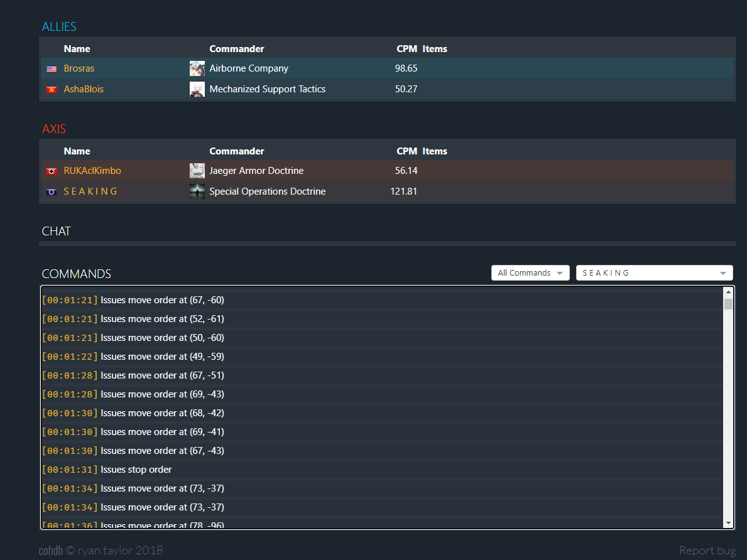Screen dimensions: 747x560
Task: Click the Airborne Company commander portrait
Action: pos(197,68)
